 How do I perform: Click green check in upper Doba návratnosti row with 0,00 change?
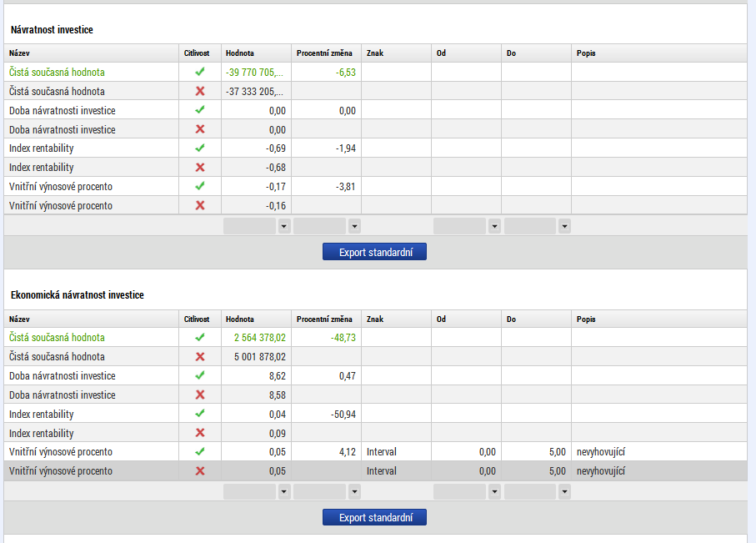click(x=199, y=110)
